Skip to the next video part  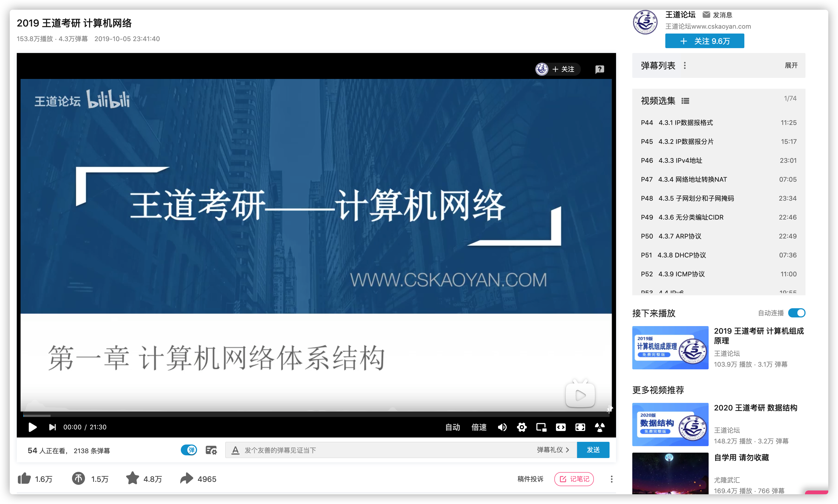point(52,427)
